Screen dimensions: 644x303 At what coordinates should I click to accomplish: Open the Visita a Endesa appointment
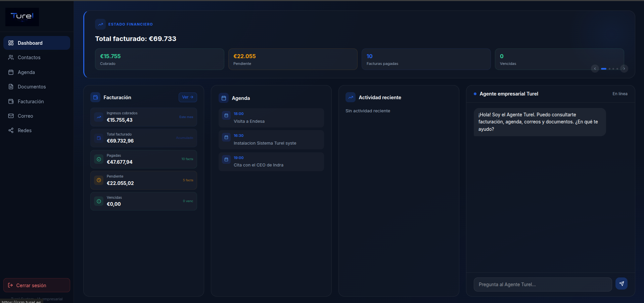tap(271, 118)
